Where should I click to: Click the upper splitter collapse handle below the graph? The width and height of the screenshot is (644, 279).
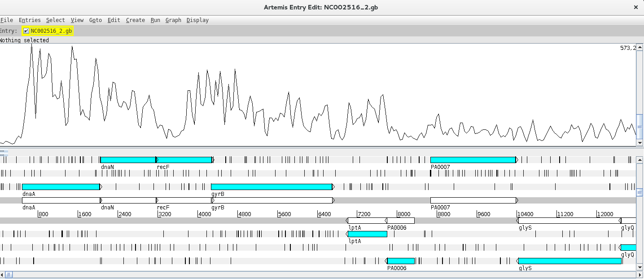point(2,151)
